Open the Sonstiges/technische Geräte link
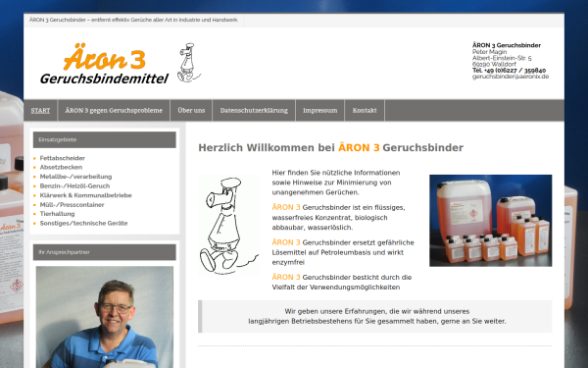This screenshot has height=368, width=588. [83, 223]
